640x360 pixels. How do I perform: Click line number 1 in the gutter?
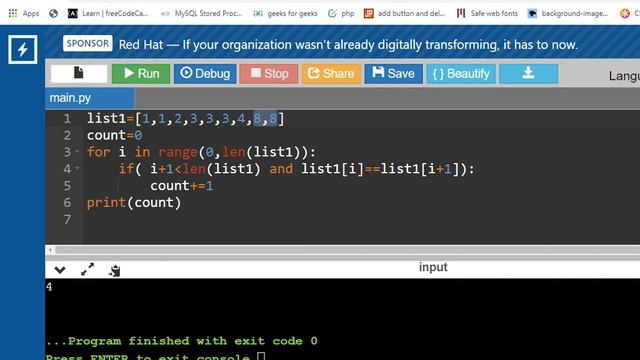point(67,119)
